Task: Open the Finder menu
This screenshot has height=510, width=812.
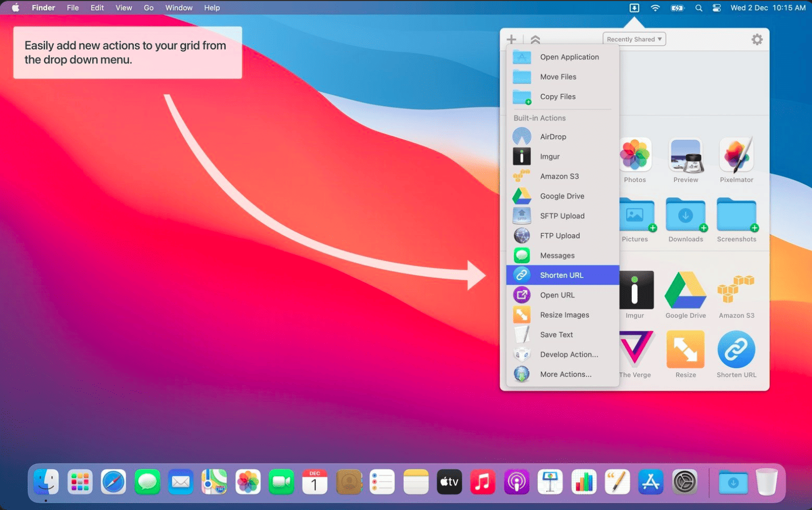Action: click(43, 8)
